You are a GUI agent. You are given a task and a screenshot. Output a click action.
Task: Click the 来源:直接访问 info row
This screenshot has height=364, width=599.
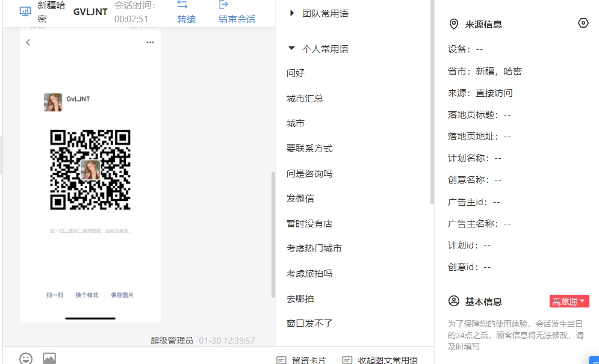[x=480, y=93]
